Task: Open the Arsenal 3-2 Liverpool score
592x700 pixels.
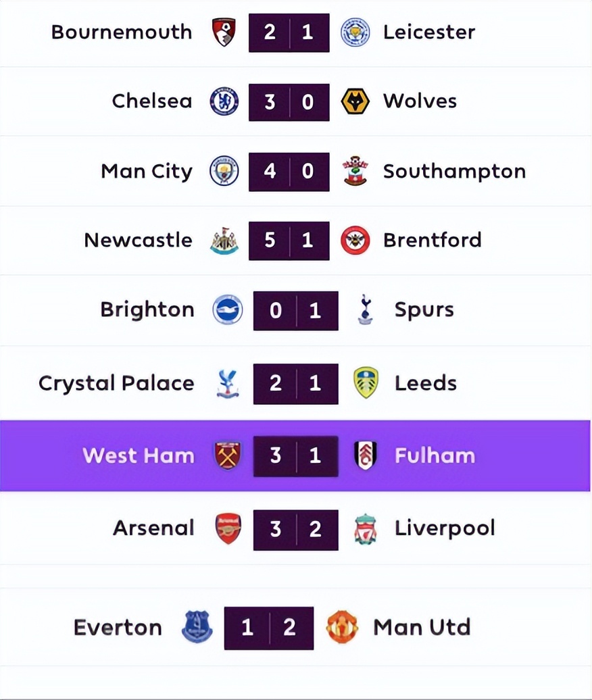Action: tap(295, 529)
